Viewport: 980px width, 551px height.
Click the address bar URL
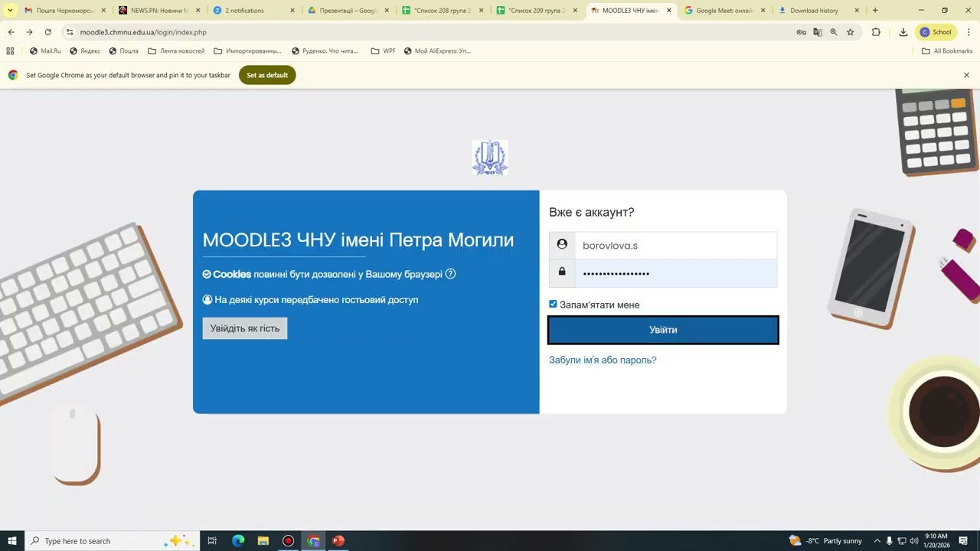[143, 32]
